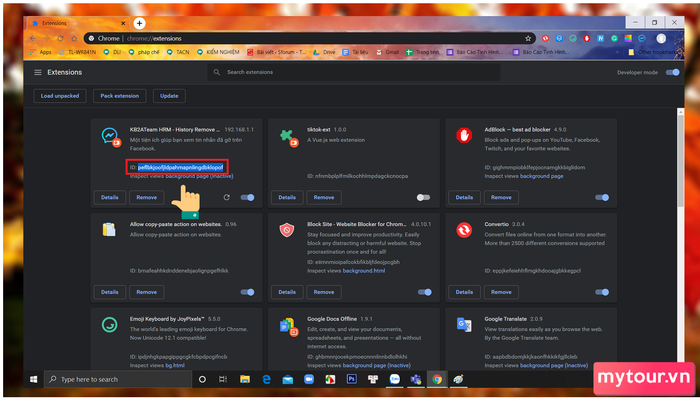Screen dimensions: 700x402
Task: Enable the tiktok-ext extension toggle
Action: tap(423, 197)
